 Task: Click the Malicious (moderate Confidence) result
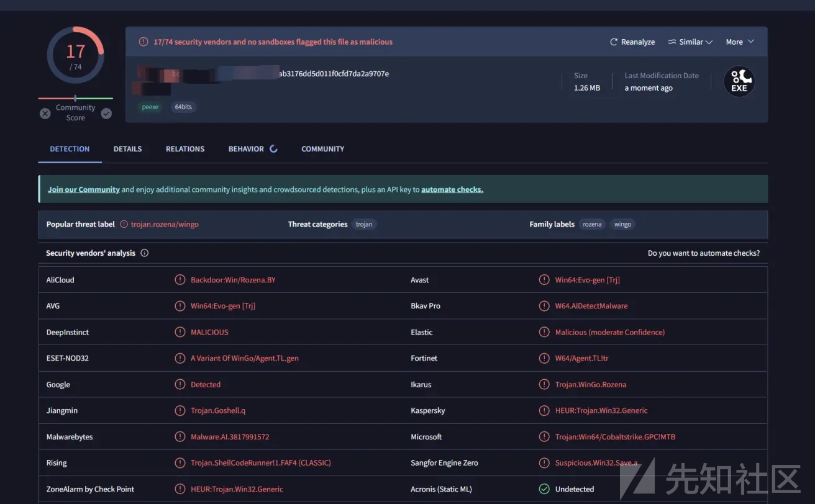[x=610, y=332]
